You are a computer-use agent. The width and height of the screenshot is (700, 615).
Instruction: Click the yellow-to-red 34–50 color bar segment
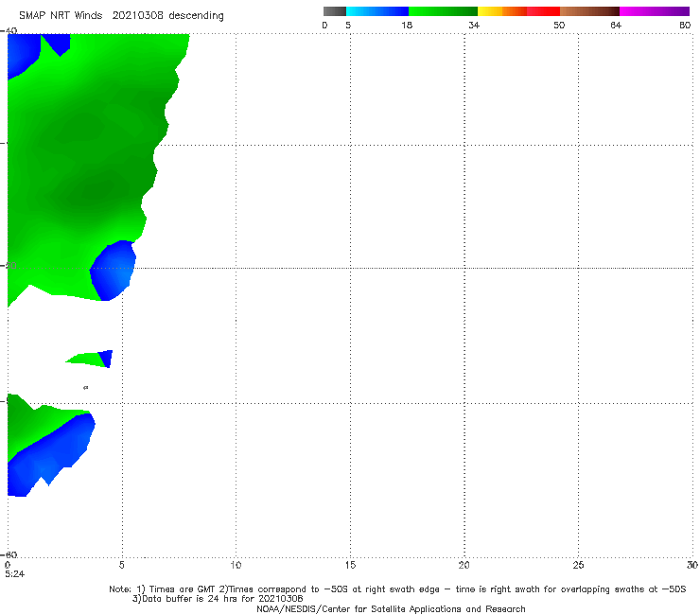(518, 11)
